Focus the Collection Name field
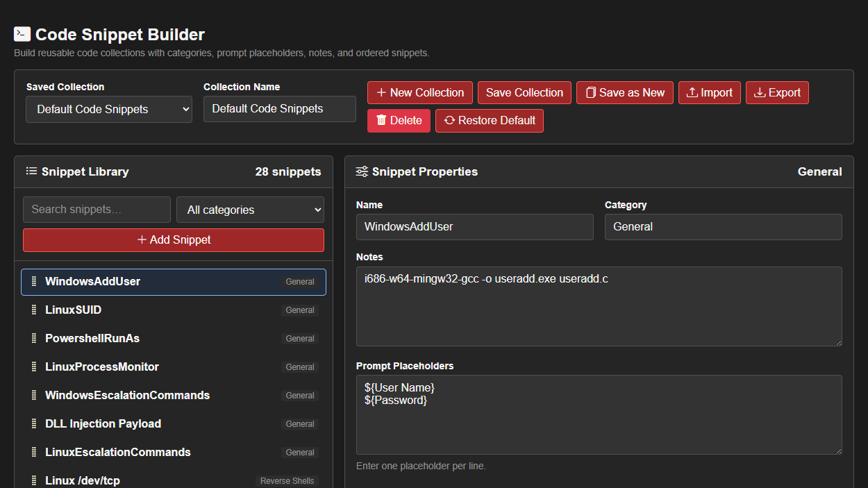The height and width of the screenshot is (488, 868). 280,109
